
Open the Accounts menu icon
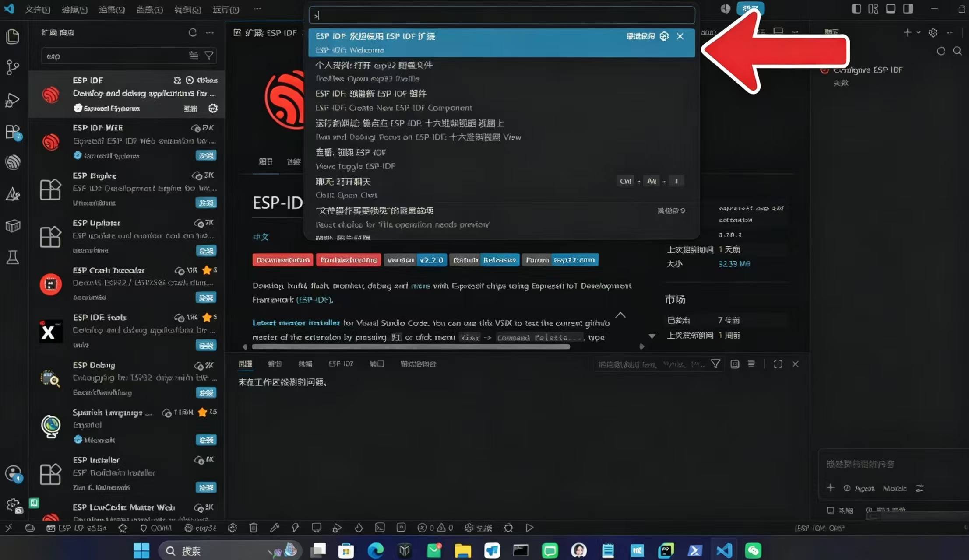tap(14, 474)
